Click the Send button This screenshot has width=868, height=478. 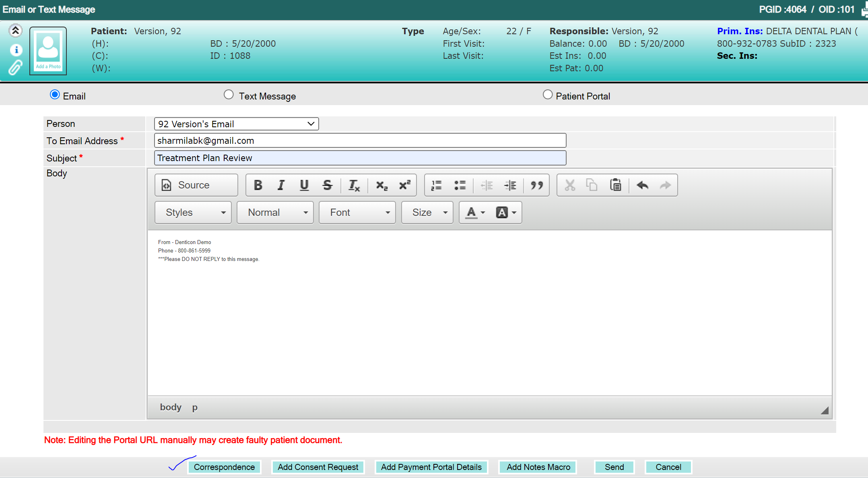pos(614,467)
